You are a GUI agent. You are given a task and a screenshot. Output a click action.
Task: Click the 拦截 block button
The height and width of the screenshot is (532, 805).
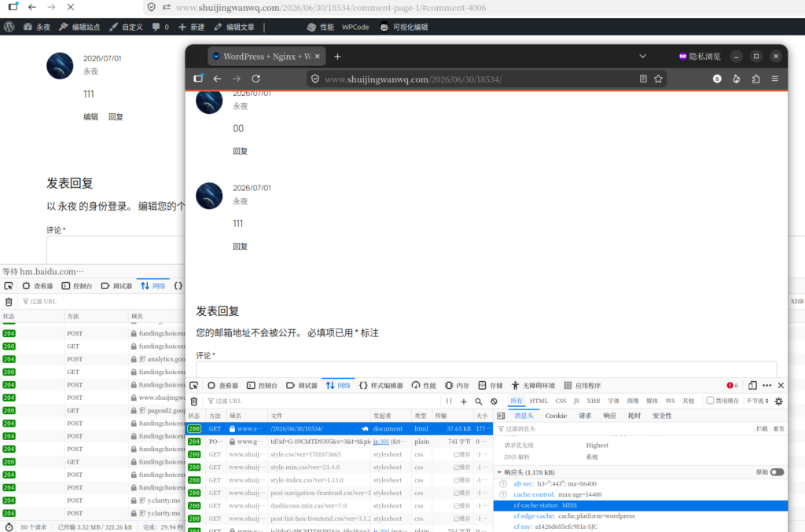762,429
